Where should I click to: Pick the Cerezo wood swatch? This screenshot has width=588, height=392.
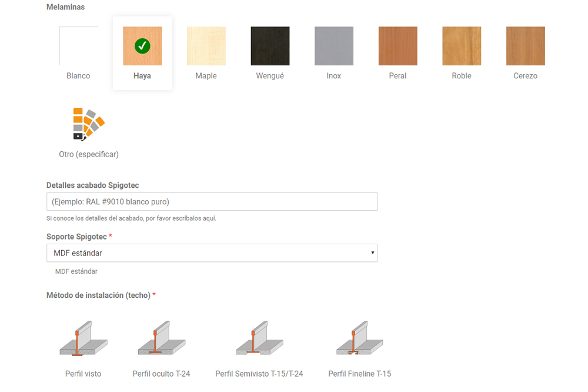[525, 46]
